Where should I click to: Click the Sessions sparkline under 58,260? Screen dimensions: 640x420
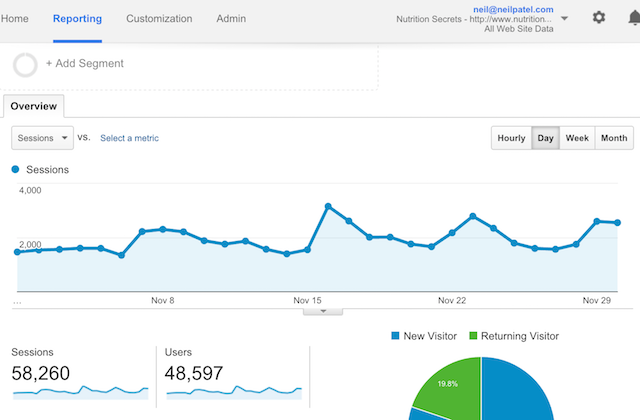click(x=81, y=393)
